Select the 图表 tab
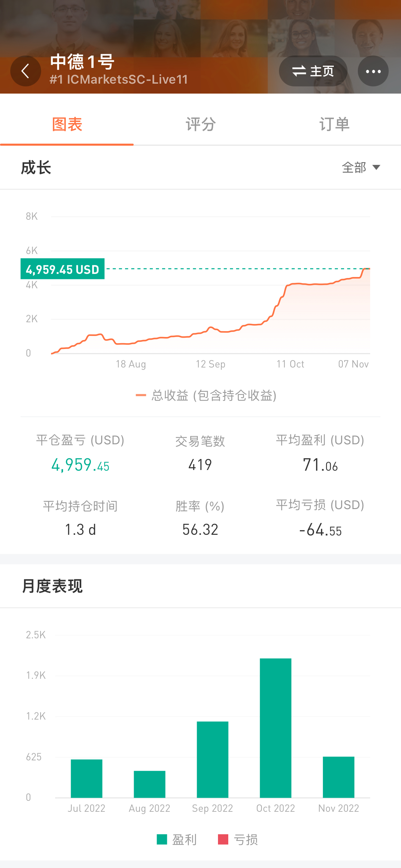This screenshot has height=868, width=401. [67, 124]
